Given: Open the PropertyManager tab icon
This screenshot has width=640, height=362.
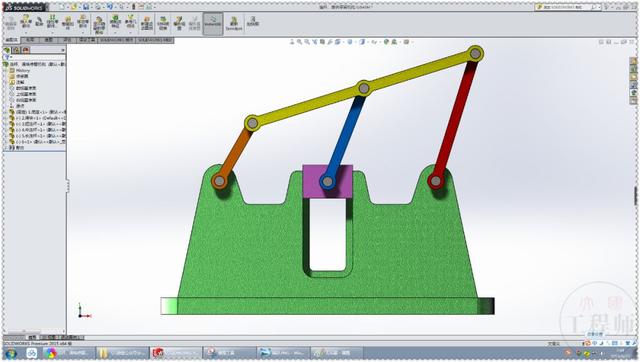Looking at the screenshot, I should (x=16, y=50).
